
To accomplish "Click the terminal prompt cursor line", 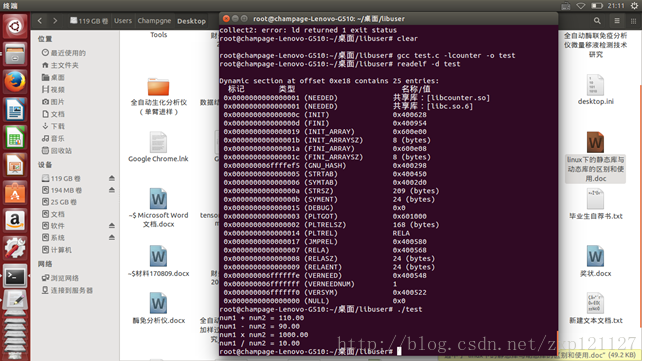I will pos(310,352).
